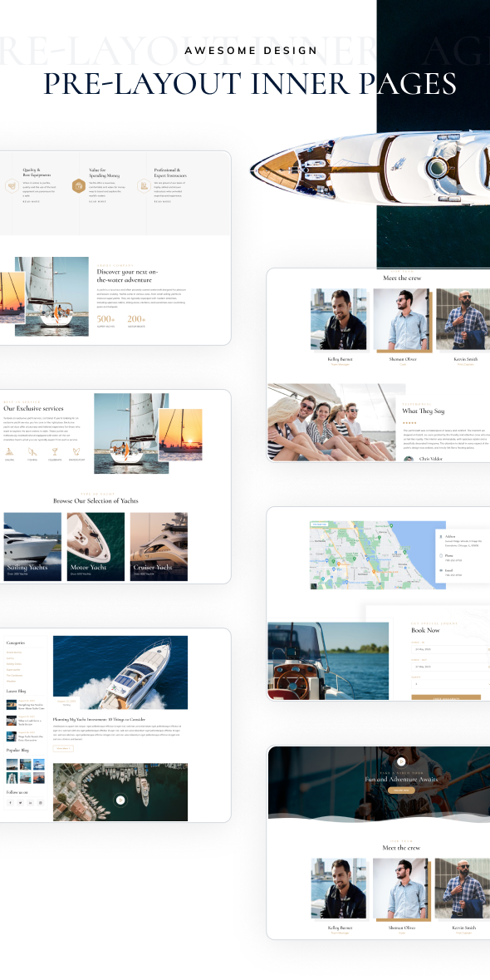Open the blog title Planning My Yacht Investment
Viewport: 490px width, 980px height.
pos(100,719)
